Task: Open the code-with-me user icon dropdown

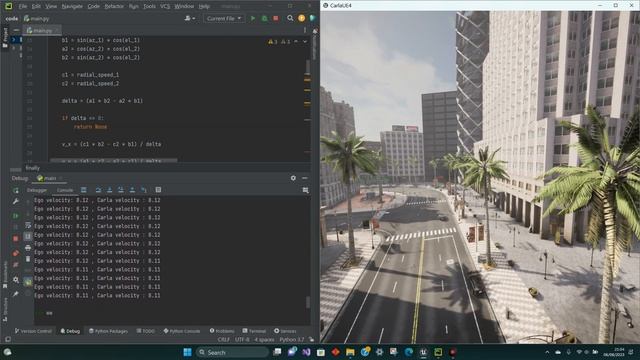Action: click(x=190, y=18)
